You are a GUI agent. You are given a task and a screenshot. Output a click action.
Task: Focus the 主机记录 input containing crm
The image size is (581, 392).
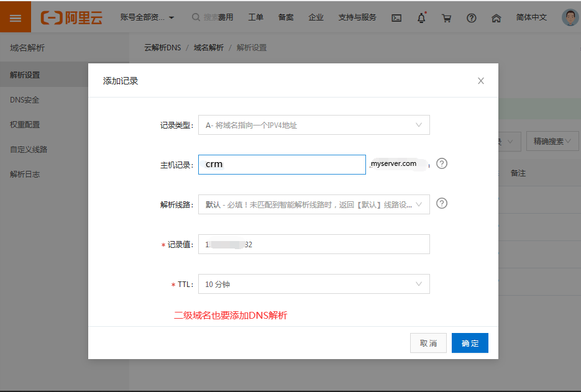281,165
